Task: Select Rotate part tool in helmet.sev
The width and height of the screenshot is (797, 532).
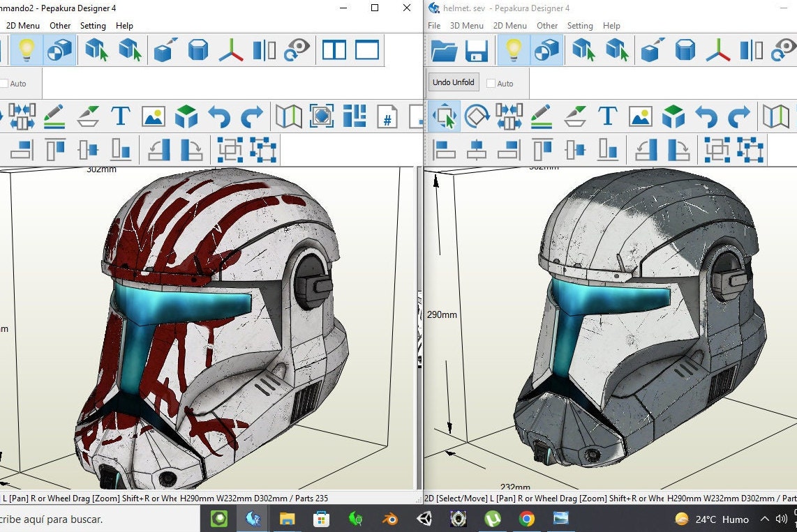Action: 477,116
